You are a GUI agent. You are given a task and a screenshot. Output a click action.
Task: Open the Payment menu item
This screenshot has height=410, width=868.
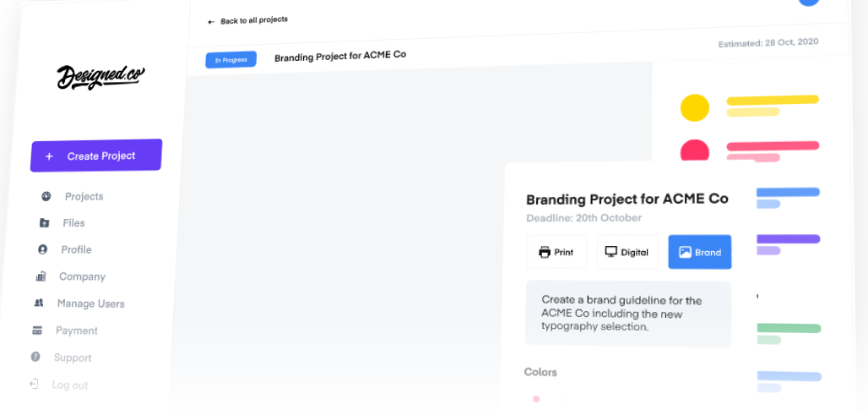click(76, 331)
